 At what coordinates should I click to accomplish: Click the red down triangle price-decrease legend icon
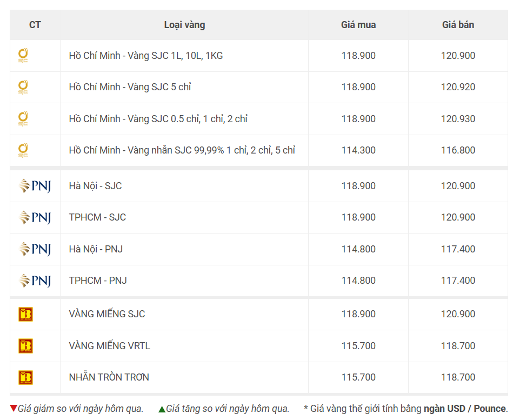[14, 408]
